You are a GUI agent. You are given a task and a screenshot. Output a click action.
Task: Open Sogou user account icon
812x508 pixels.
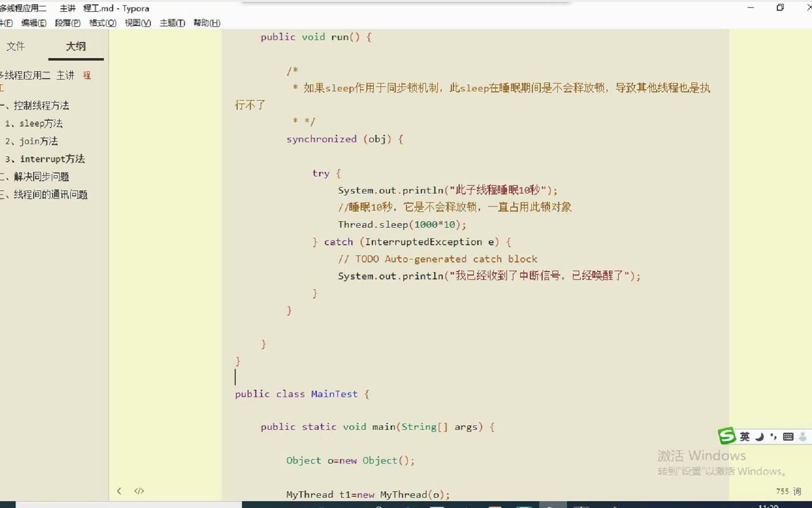[x=803, y=437]
